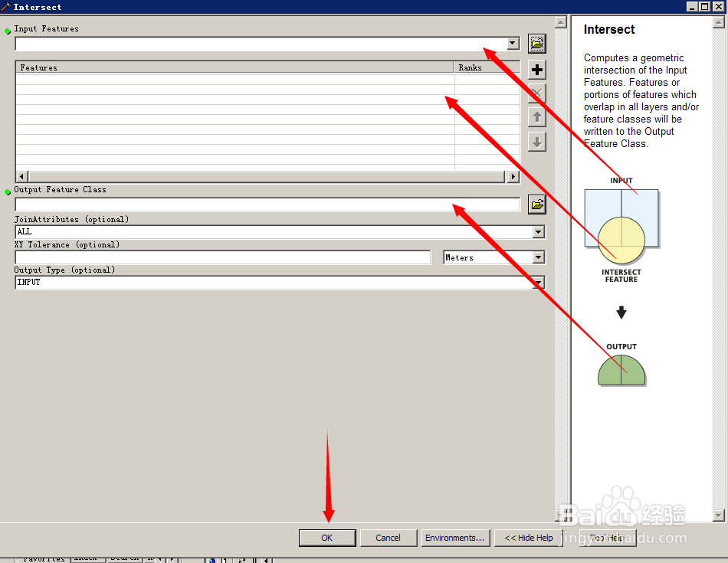This screenshot has height=563, width=728.
Task: Open the Input Features browse folder icon
Action: (536, 43)
